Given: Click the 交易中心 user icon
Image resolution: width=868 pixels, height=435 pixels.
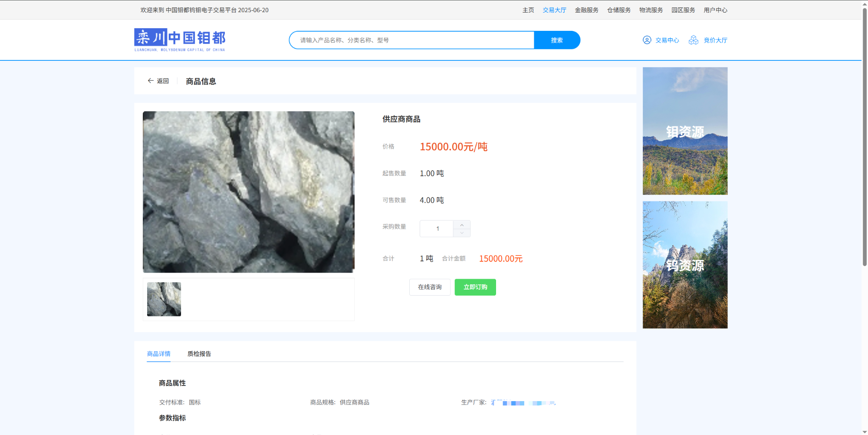Looking at the screenshot, I should point(647,40).
